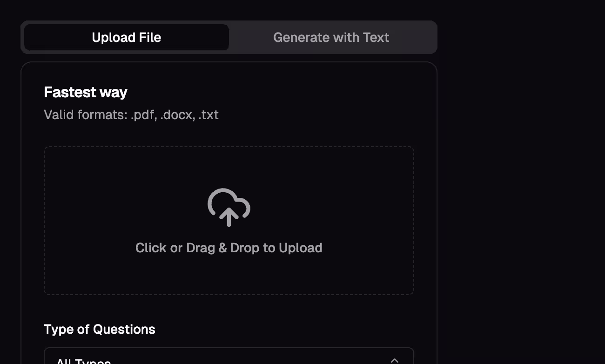This screenshot has width=605, height=364.
Task: Click 'Valid formats: .pdf, .docx, .txt' text
Action: point(131,115)
